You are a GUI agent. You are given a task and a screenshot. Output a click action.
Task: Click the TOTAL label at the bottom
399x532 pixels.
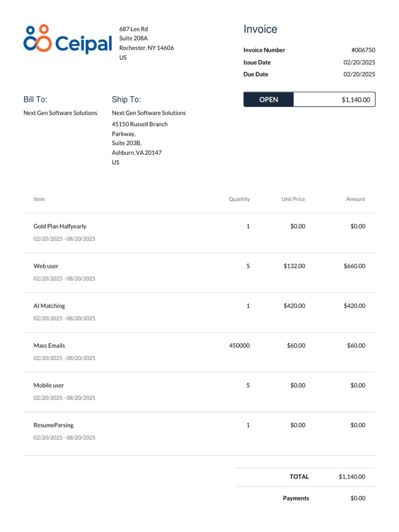point(299,476)
